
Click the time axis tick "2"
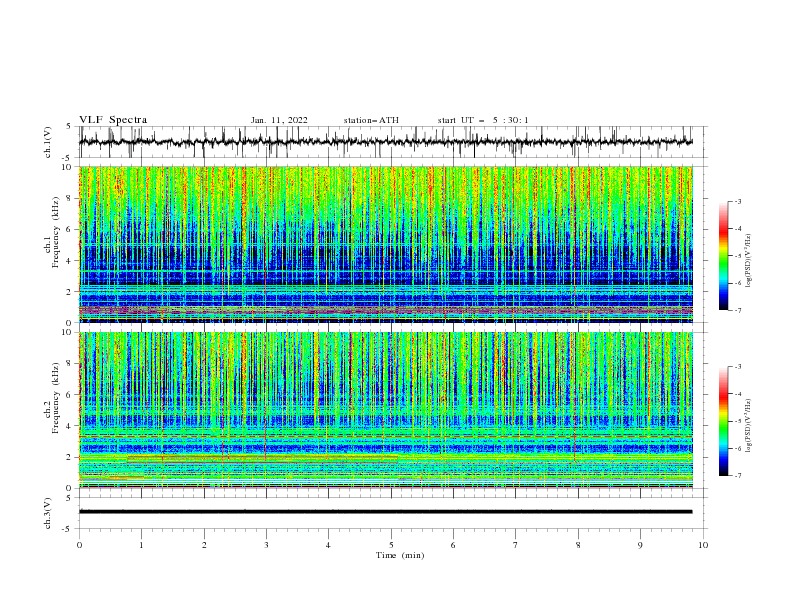click(204, 545)
